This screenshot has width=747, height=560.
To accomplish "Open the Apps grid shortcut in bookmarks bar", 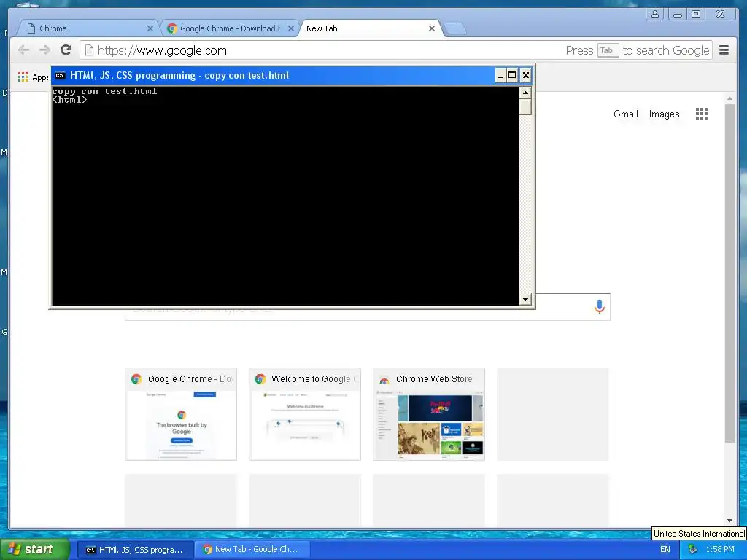I will click(33, 77).
